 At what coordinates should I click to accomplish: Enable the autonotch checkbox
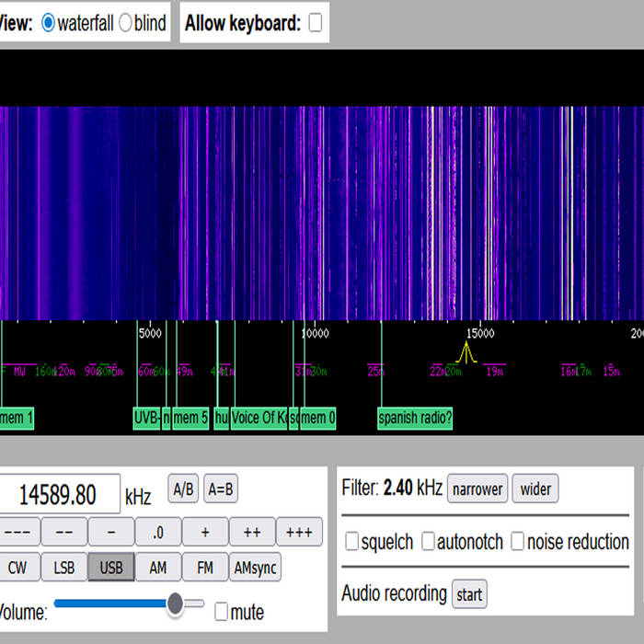click(428, 541)
